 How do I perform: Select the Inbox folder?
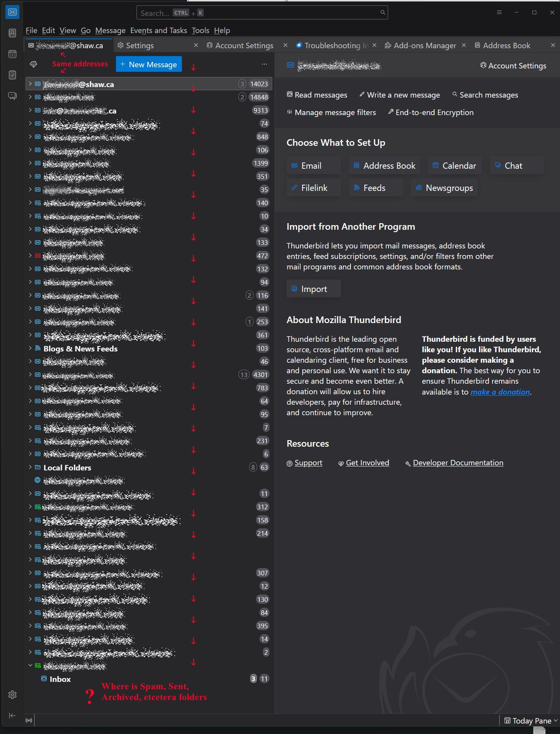coord(60,679)
